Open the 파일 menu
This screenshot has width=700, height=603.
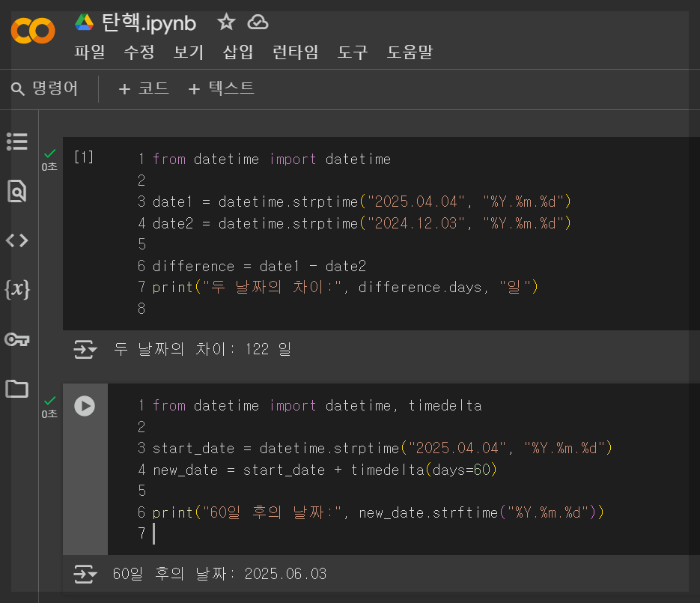coord(89,52)
